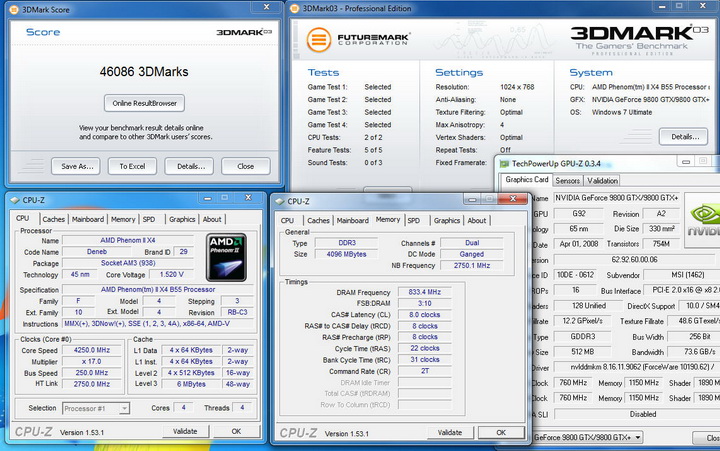This screenshot has width=720, height=451.
Task: Click Bus Speed value 250.0 MHz
Action: (x=92, y=373)
